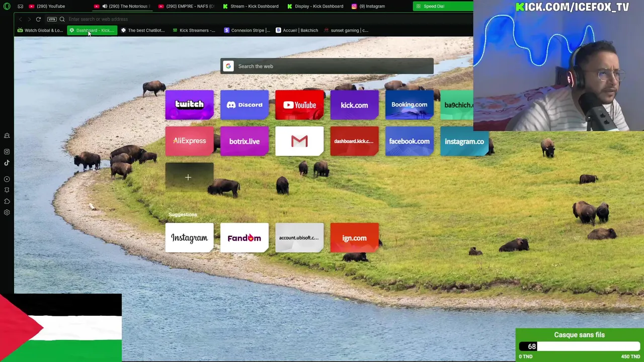
Task: Open Watch Global bookmark
Action: (x=40, y=30)
